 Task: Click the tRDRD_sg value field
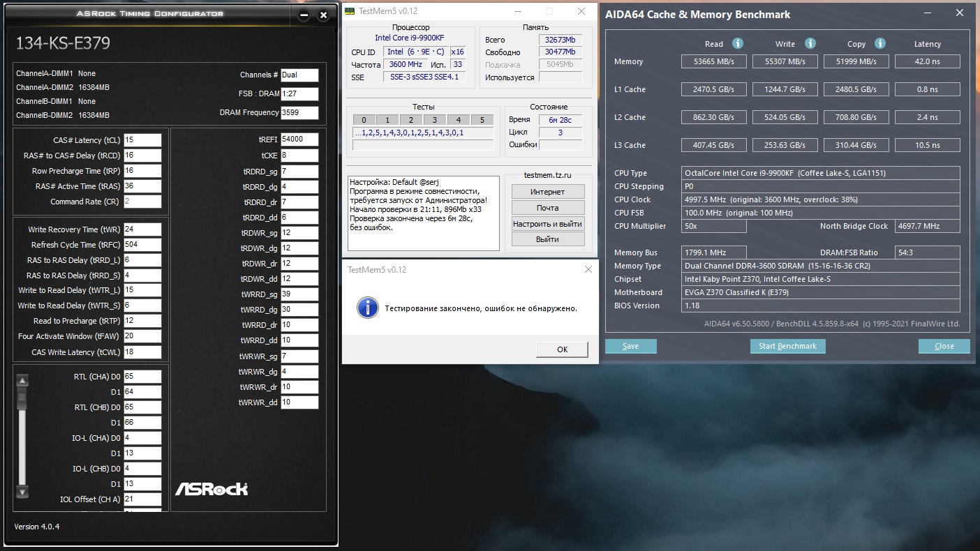pyautogui.click(x=299, y=172)
